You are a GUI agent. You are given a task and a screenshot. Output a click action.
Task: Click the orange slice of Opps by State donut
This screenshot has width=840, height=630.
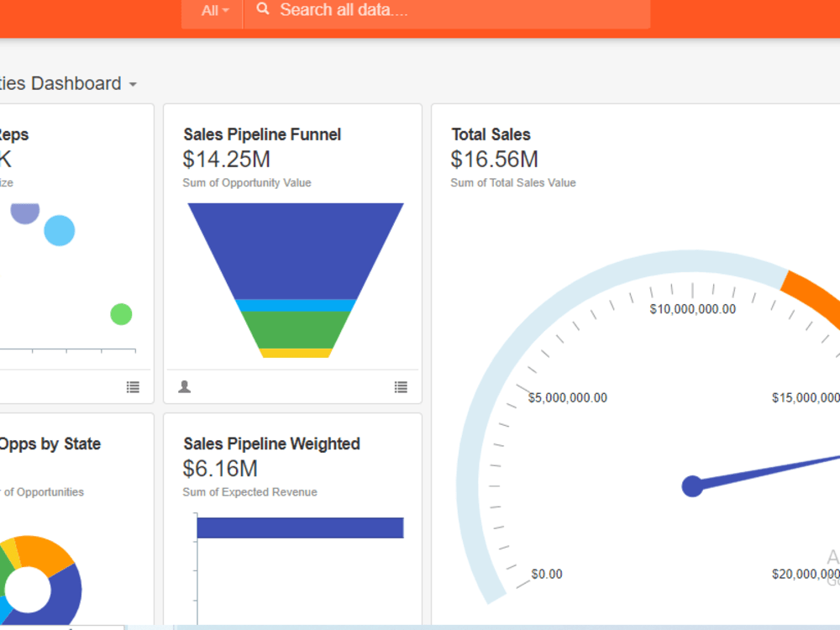(45, 554)
